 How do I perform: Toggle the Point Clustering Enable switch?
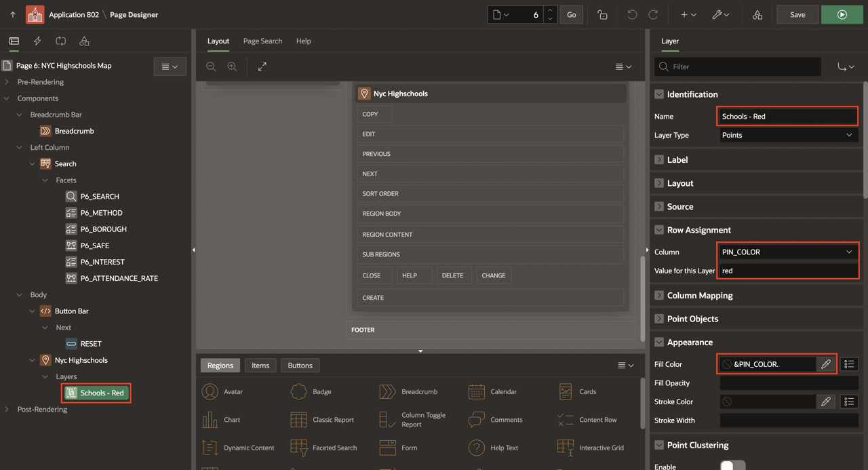(x=732, y=466)
